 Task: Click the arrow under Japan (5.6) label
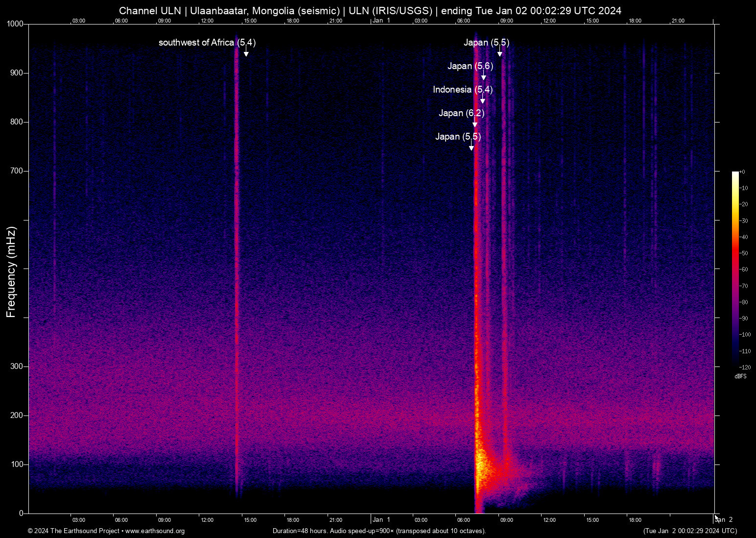pos(484,76)
